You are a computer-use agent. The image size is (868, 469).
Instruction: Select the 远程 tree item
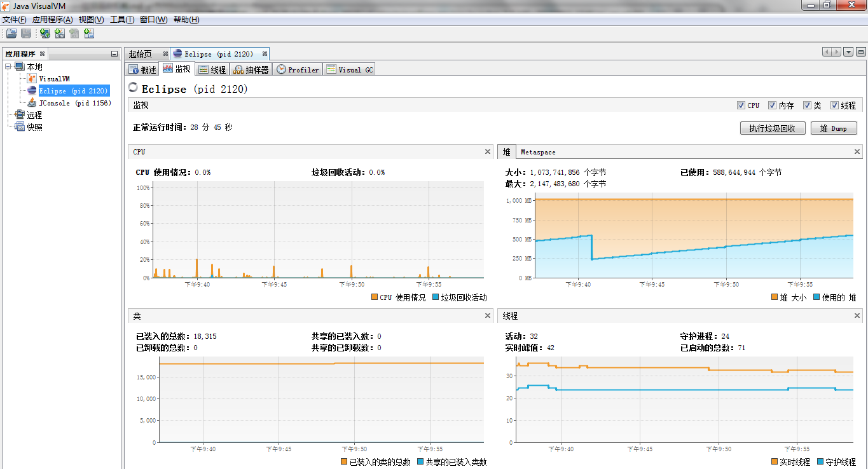point(34,115)
